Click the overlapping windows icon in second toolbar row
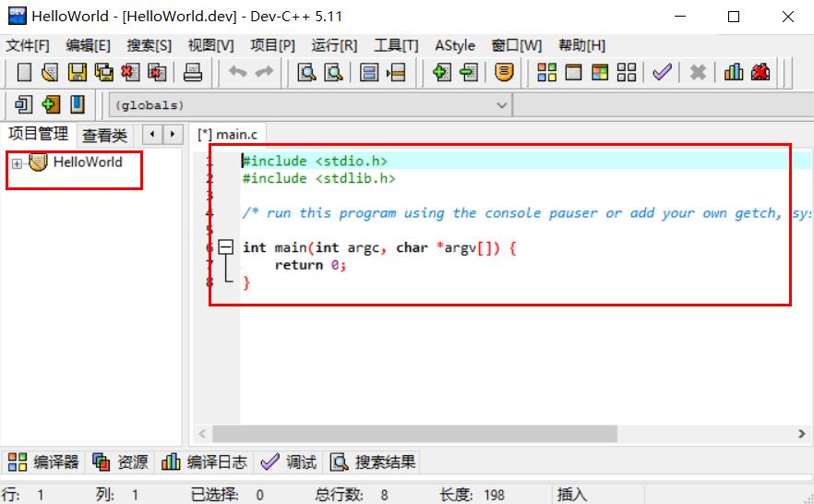The height and width of the screenshot is (504, 814). [x=24, y=105]
